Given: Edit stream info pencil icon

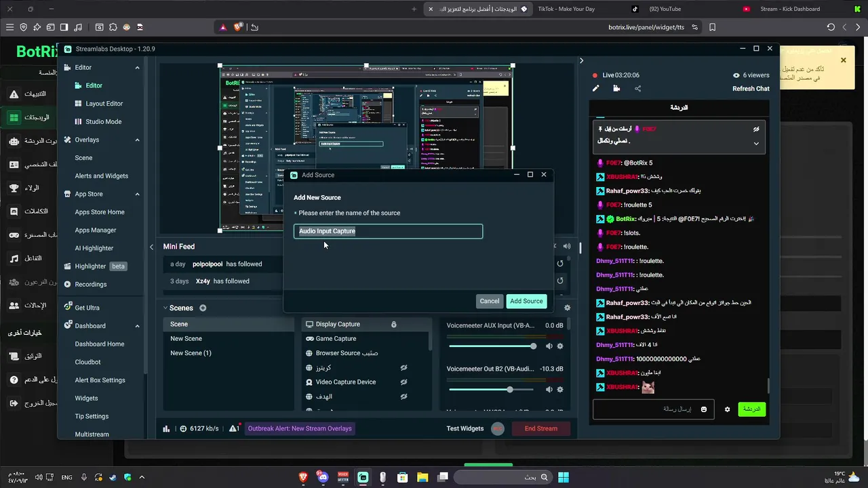Looking at the screenshot, I should [x=596, y=89].
